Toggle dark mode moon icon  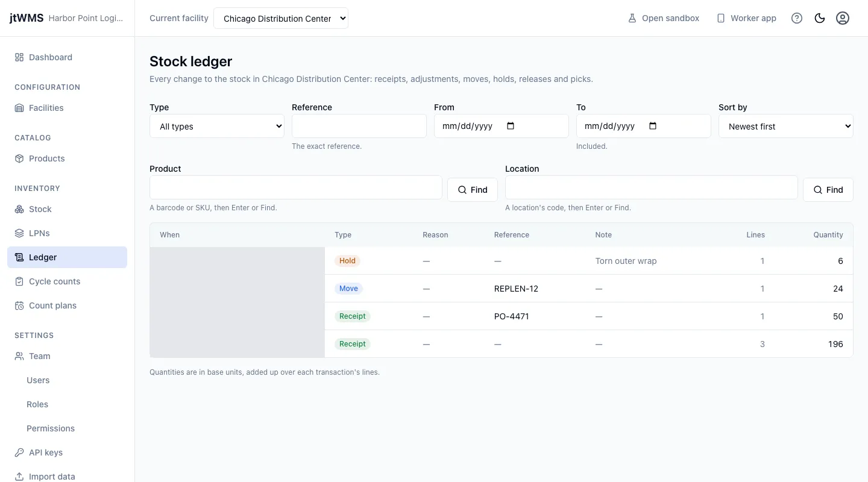click(x=820, y=18)
